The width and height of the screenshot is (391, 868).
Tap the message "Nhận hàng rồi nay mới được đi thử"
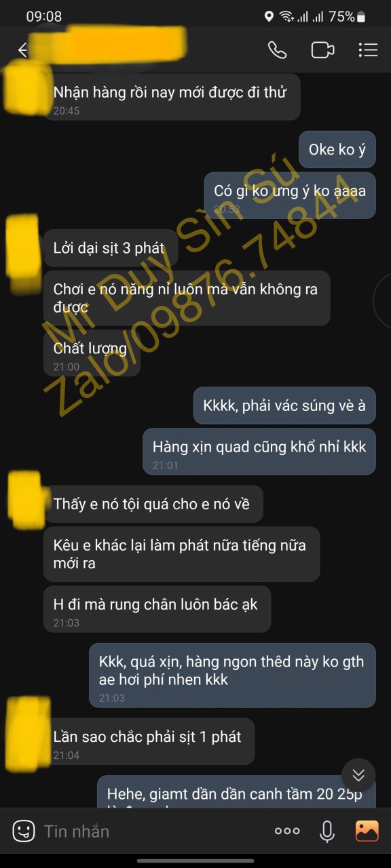pos(172,97)
